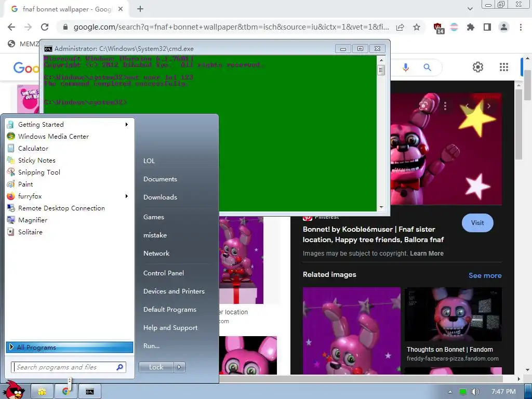Open Downloads from Start menu
The width and height of the screenshot is (532, 399).
160,197
